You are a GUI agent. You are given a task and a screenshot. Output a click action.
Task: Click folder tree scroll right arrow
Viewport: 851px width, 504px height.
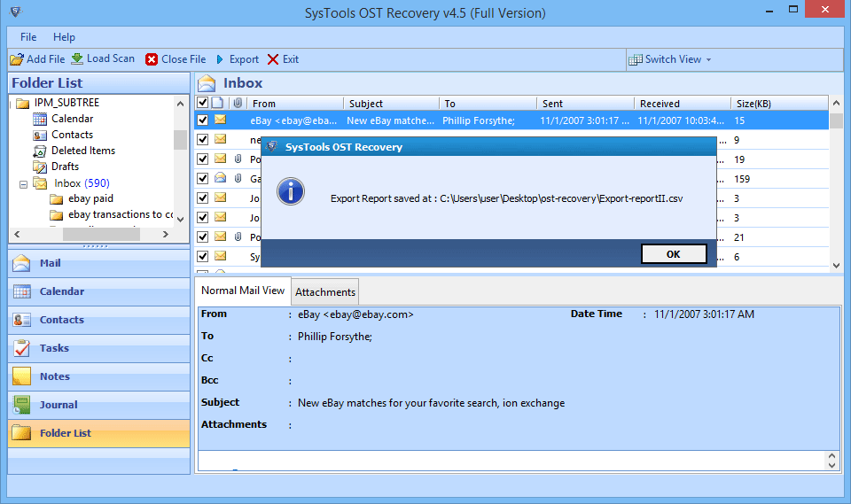coord(166,235)
